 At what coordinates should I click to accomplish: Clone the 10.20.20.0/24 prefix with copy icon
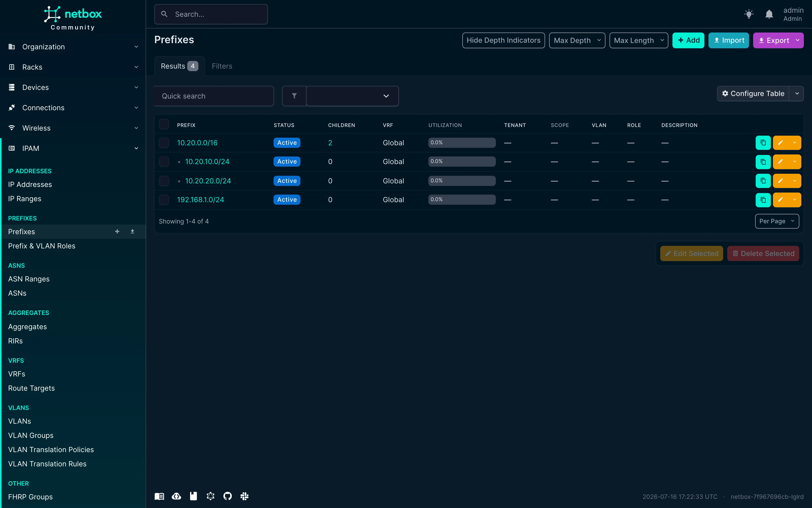763,181
